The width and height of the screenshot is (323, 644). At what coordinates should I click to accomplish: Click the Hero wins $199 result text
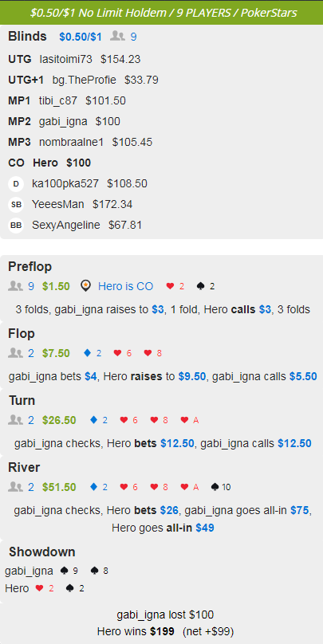[136, 631]
